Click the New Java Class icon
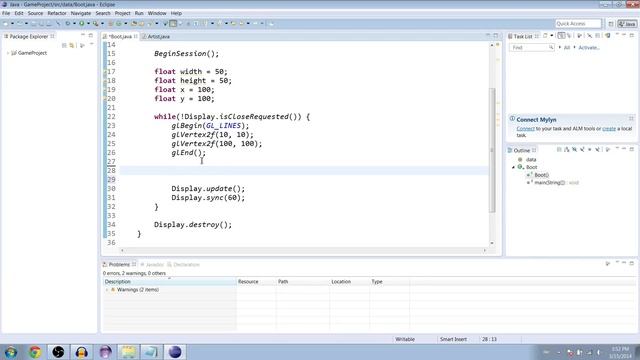 [x=119, y=24]
